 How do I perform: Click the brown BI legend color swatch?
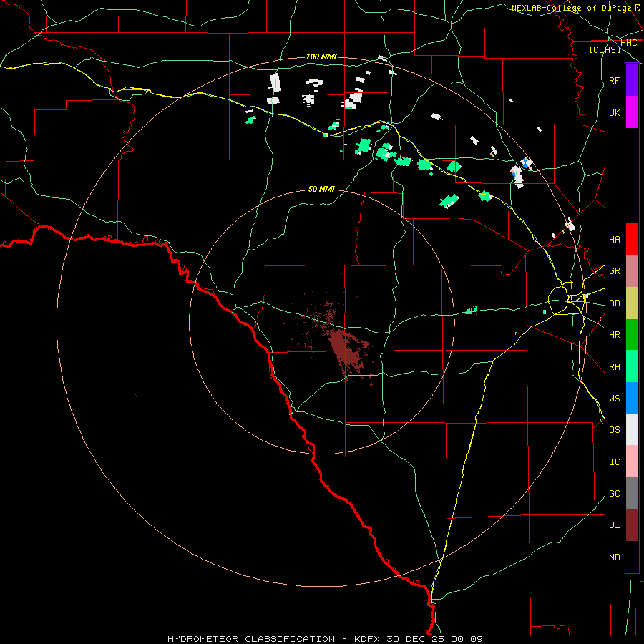pos(632,525)
